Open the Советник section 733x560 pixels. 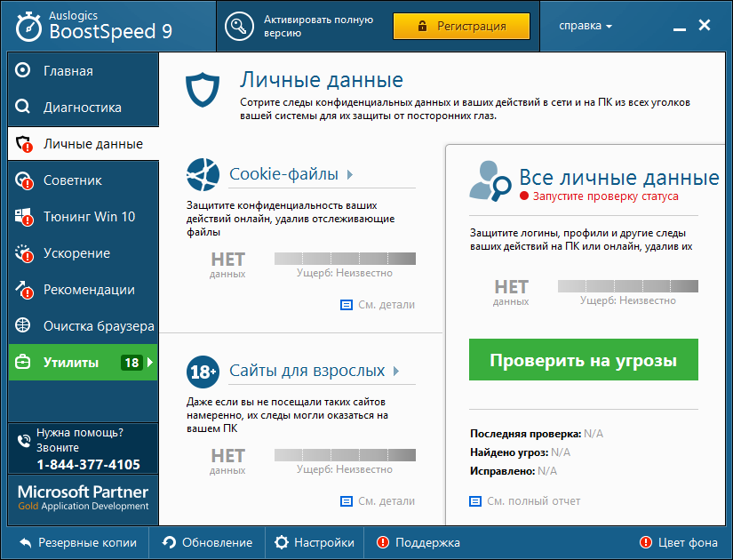[x=84, y=180]
